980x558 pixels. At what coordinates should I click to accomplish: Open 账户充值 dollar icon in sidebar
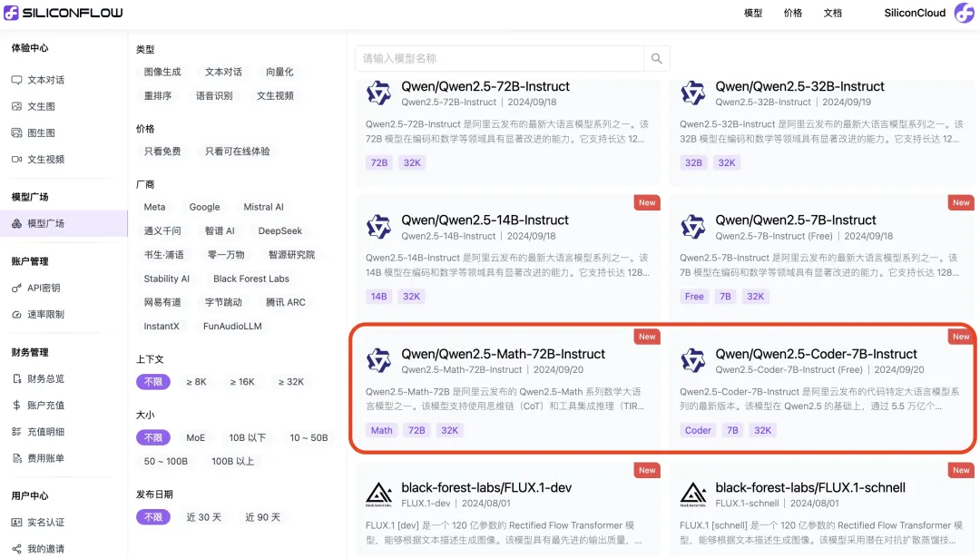click(x=17, y=405)
